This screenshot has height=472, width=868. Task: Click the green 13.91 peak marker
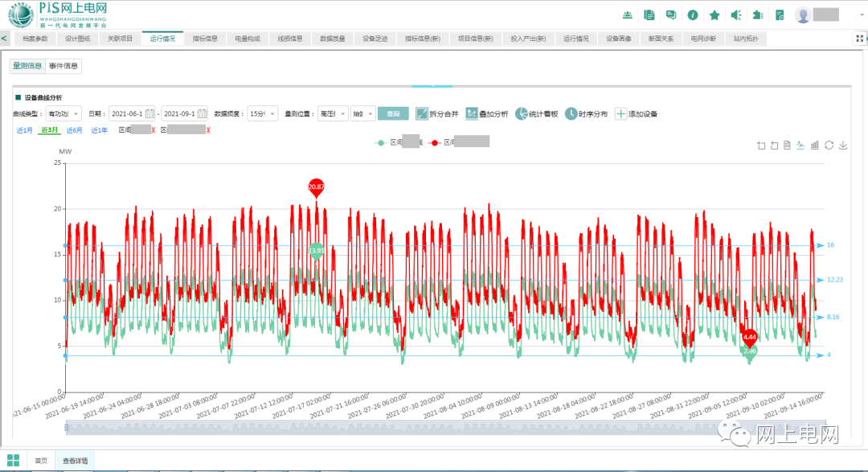tap(316, 250)
